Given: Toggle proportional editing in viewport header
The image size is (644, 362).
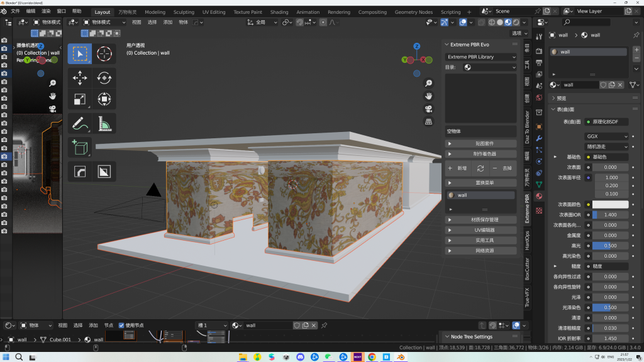Looking at the screenshot, I should pyautogui.click(x=323, y=22).
